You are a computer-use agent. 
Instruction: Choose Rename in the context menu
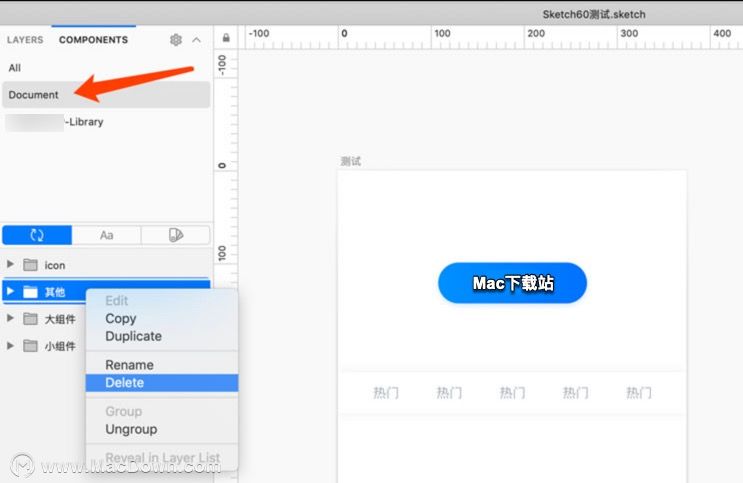pyautogui.click(x=129, y=365)
